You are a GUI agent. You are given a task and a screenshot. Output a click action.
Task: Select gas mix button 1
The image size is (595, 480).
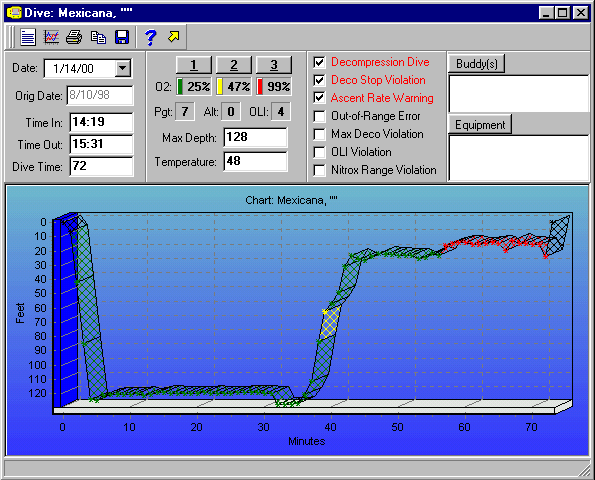point(194,65)
